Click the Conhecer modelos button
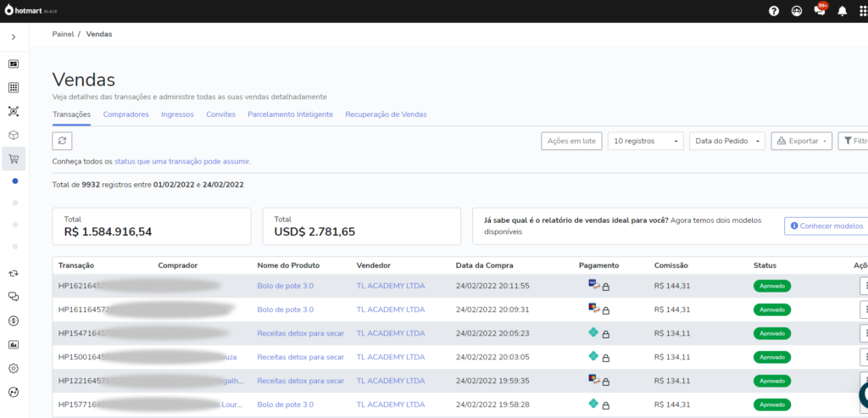 [826, 226]
